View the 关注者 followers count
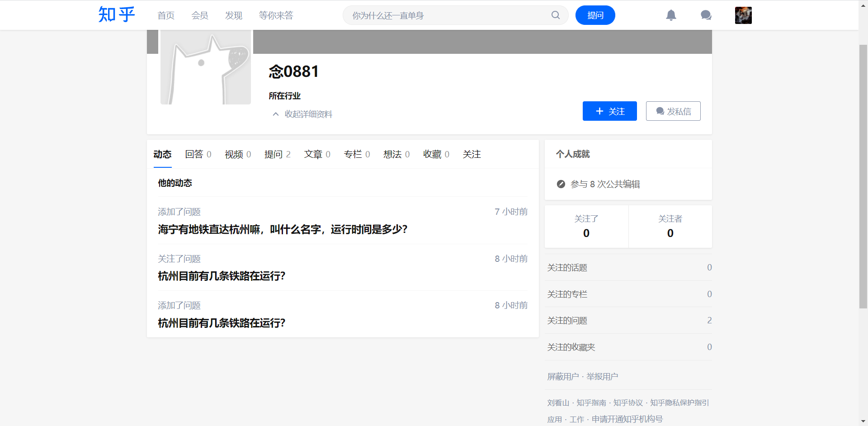Screen dimensions: 868x426 pyautogui.click(x=670, y=227)
